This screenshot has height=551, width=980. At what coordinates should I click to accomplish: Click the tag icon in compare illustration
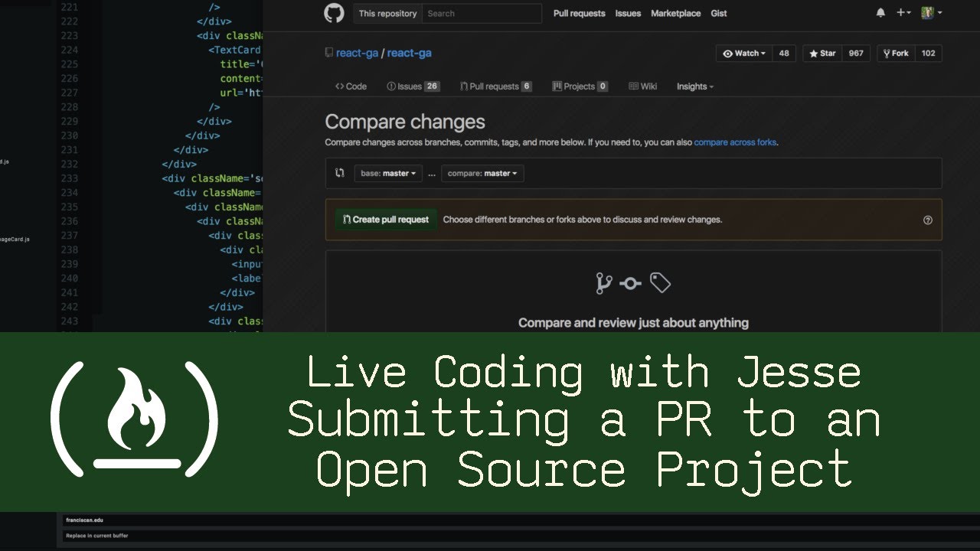(660, 283)
